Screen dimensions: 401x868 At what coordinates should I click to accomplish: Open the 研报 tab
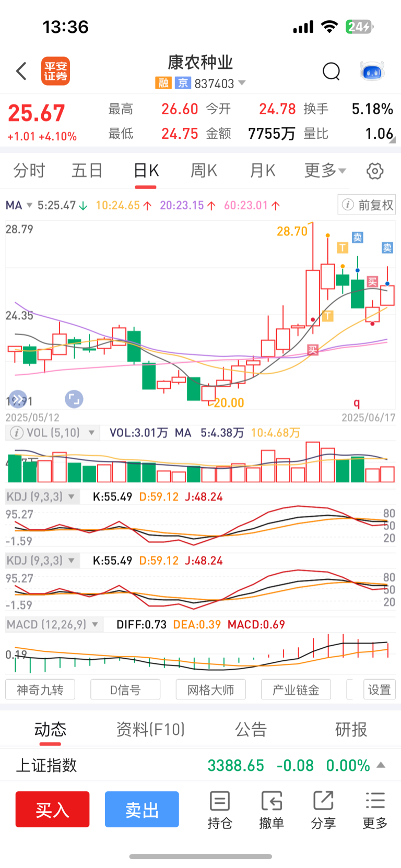coord(351,729)
